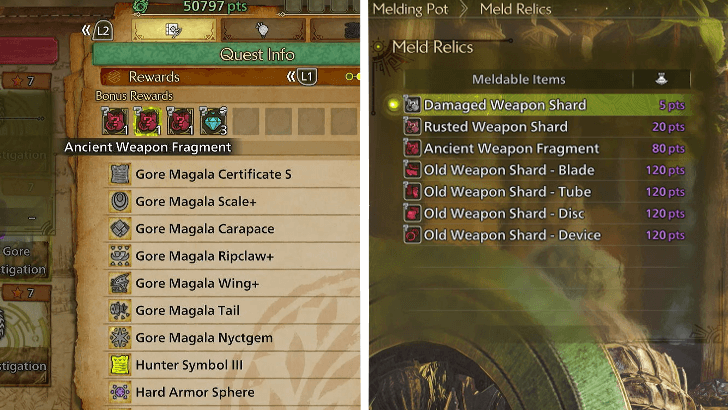Screen dimensions: 728x410
Task: Click the Gore Magala Scale+ reward row
Action: click(x=232, y=202)
